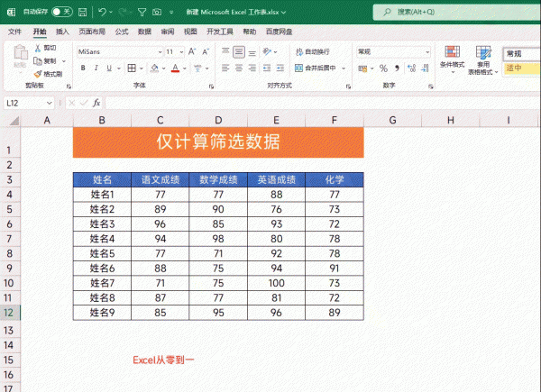Click the Paste clipboard icon
This screenshot has width=541, height=392.
point(21,52)
